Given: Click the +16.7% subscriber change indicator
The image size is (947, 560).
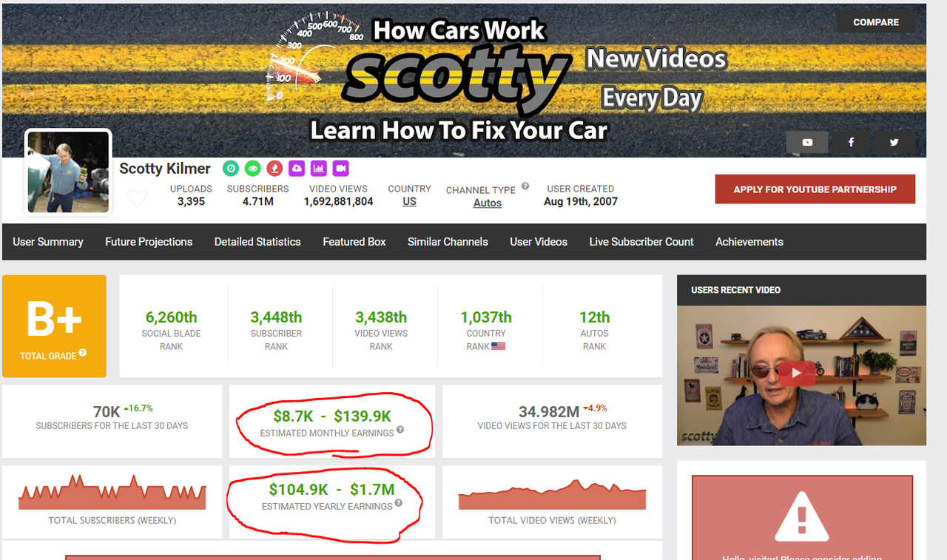Looking at the screenshot, I should coord(138,408).
